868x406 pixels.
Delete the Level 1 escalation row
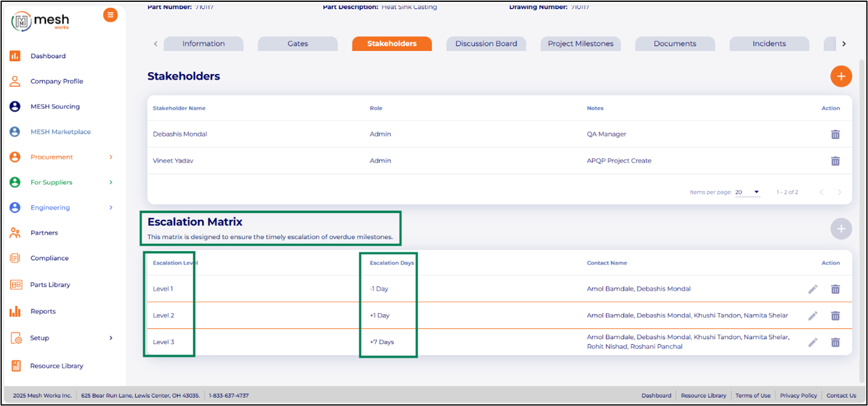(835, 289)
